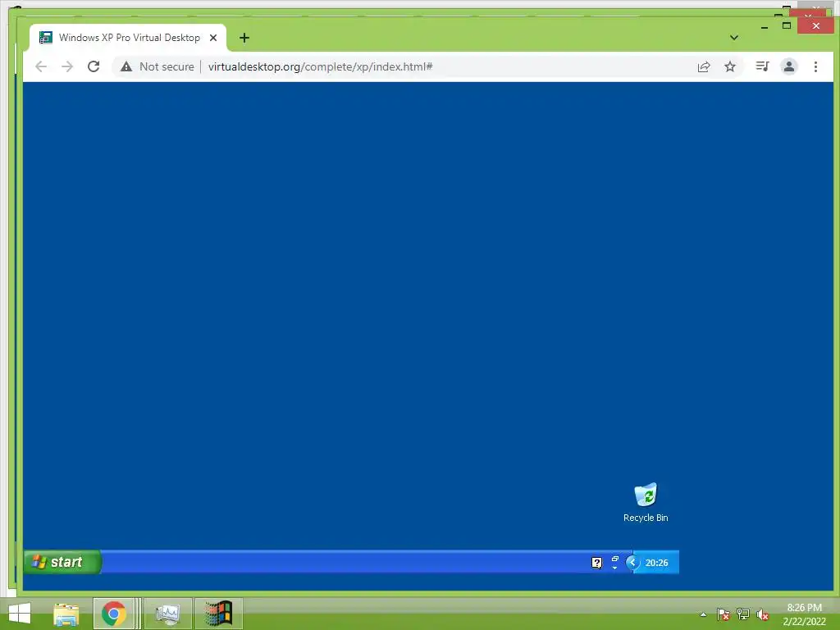Open the XP start menu

tap(62, 562)
